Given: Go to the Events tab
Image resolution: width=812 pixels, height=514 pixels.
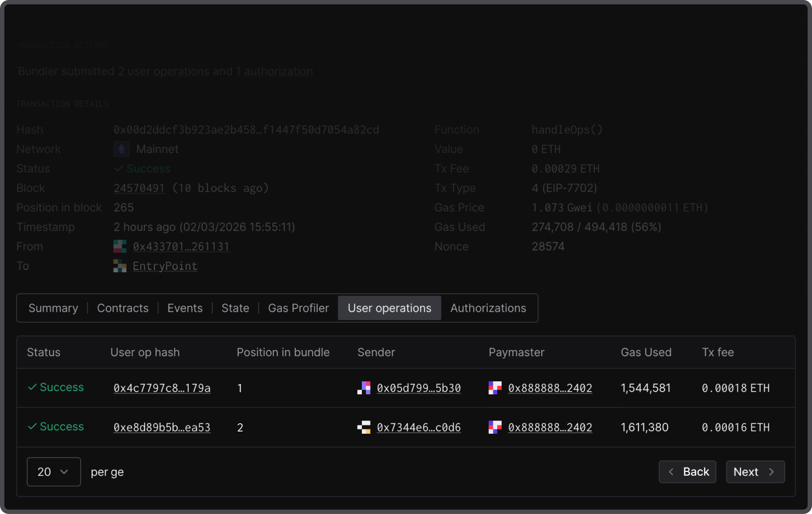Looking at the screenshot, I should [x=185, y=308].
